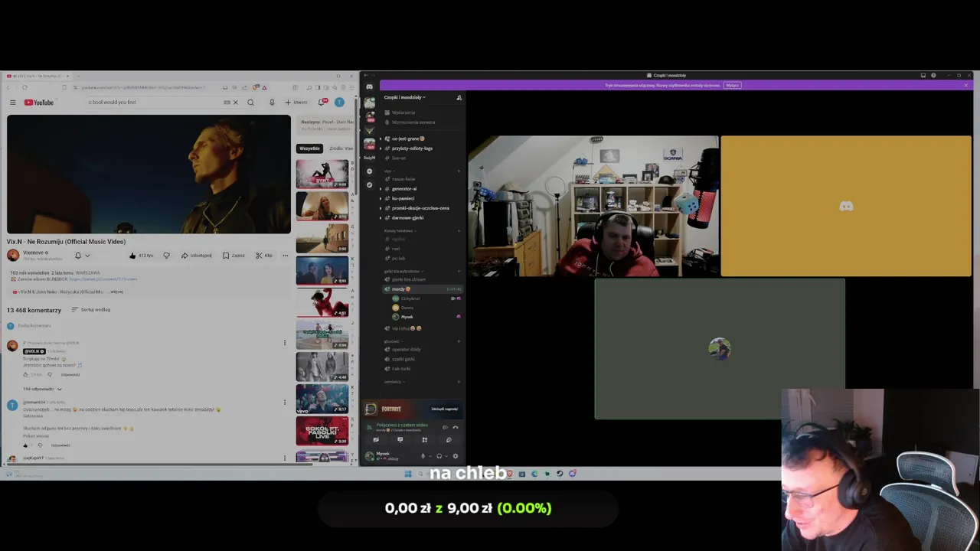The image size is (980, 551).
Task: Open invite people icon beside server name
Action: 459,98
